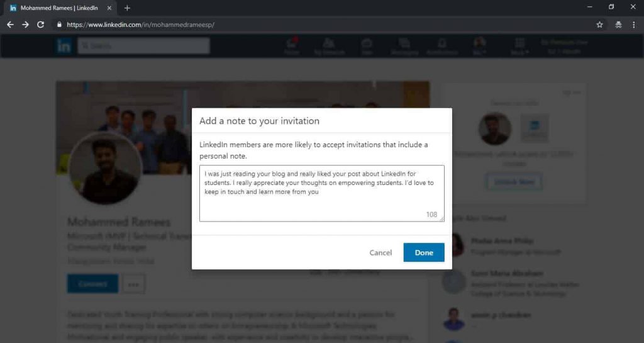Bookmark this page with the star icon

pyautogui.click(x=599, y=25)
